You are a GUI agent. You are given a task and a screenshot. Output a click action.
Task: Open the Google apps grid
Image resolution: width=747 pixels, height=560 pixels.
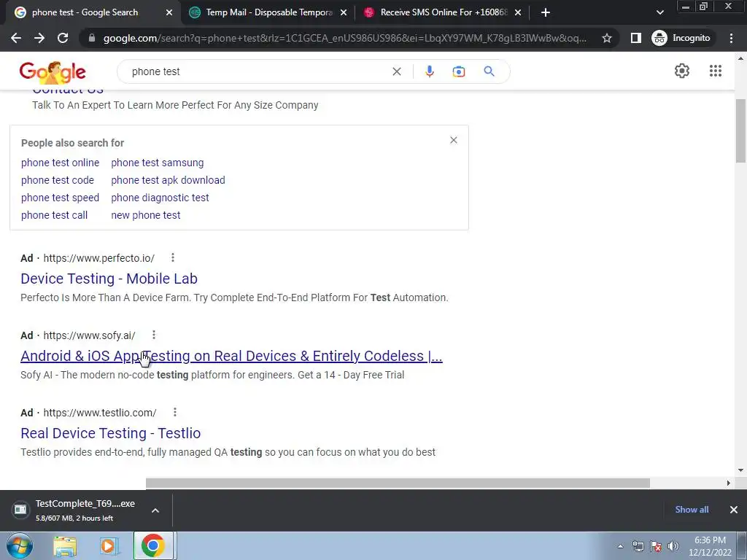pyautogui.click(x=716, y=71)
